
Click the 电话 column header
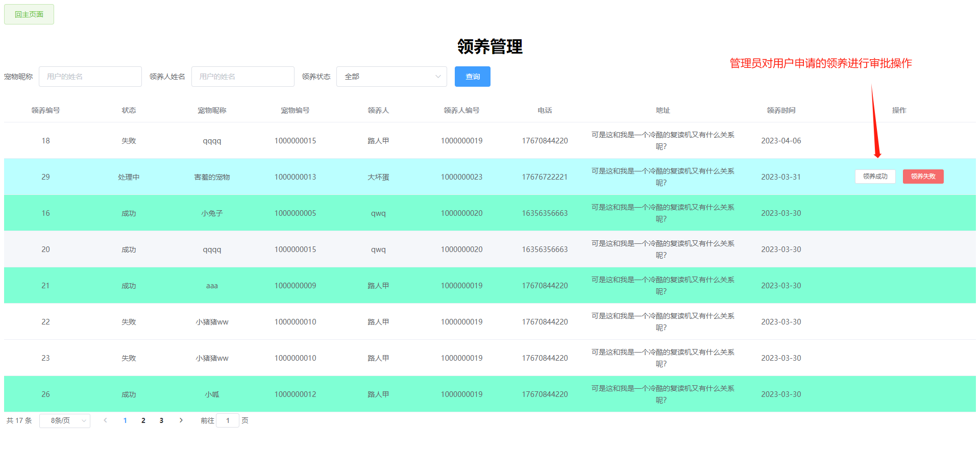545,110
